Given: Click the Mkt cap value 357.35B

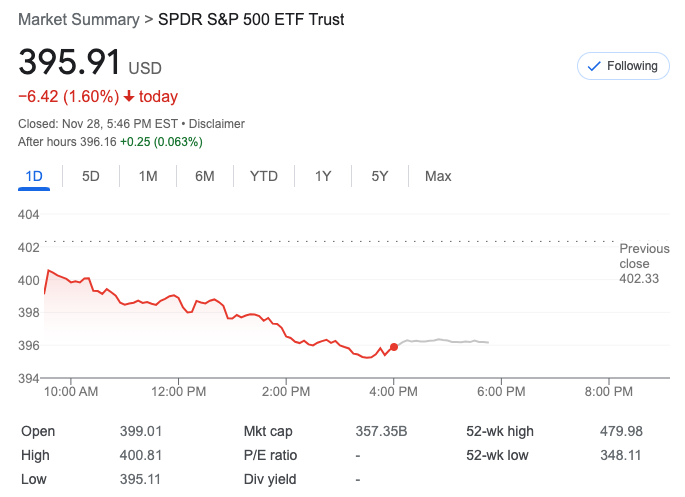Looking at the screenshot, I should pyautogui.click(x=381, y=431).
